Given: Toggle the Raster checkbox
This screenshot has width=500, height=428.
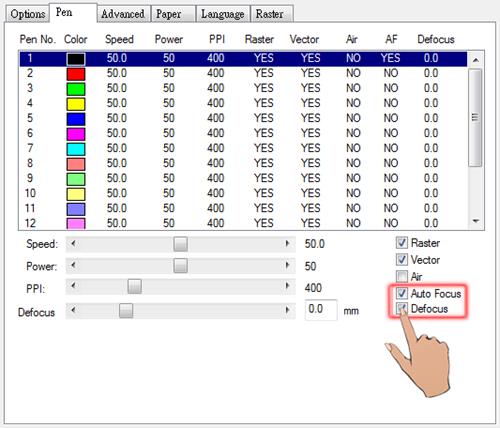Looking at the screenshot, I should (402, 243).
